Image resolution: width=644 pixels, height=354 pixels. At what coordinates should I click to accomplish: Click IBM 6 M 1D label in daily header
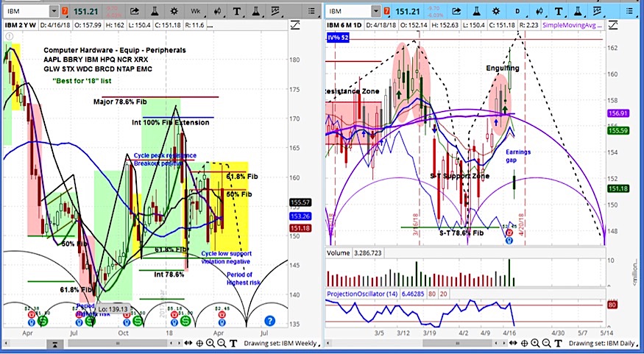(x=344, y=26)
